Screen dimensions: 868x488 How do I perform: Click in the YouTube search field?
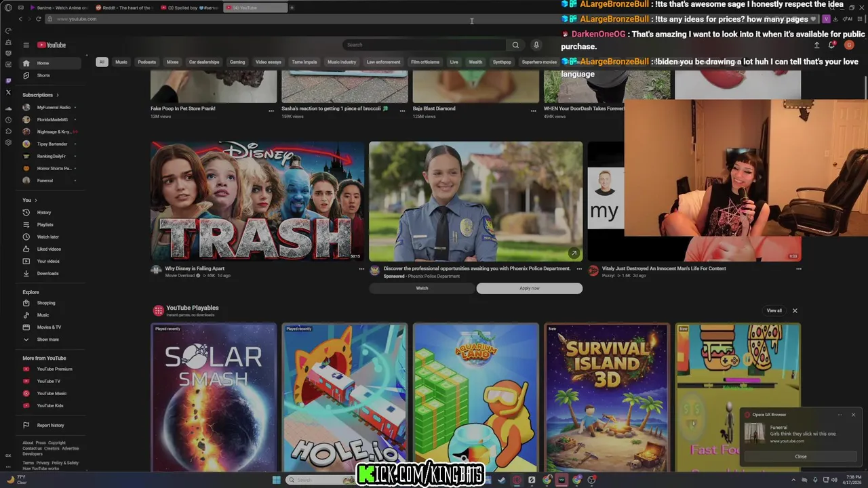point(424,45)
